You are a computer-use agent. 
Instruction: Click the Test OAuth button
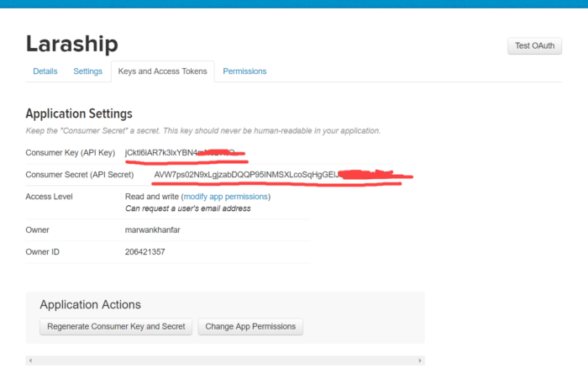[x=534, y=45]
